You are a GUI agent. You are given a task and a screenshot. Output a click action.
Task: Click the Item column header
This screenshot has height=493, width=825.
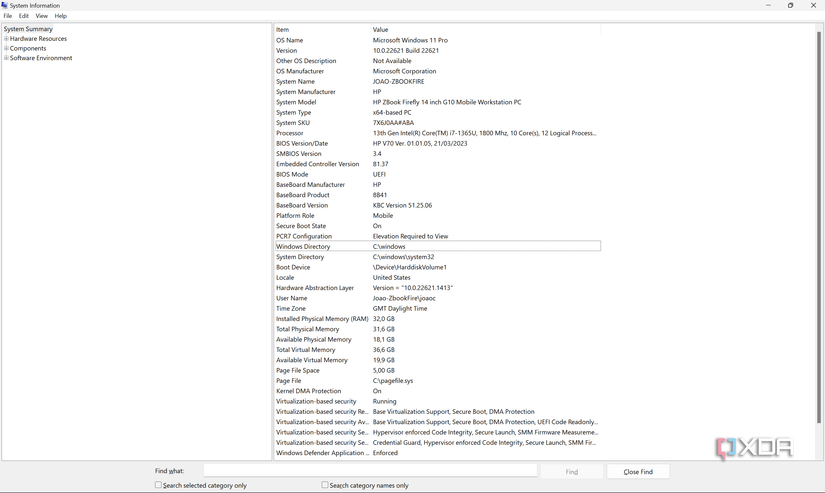(322, 29)
